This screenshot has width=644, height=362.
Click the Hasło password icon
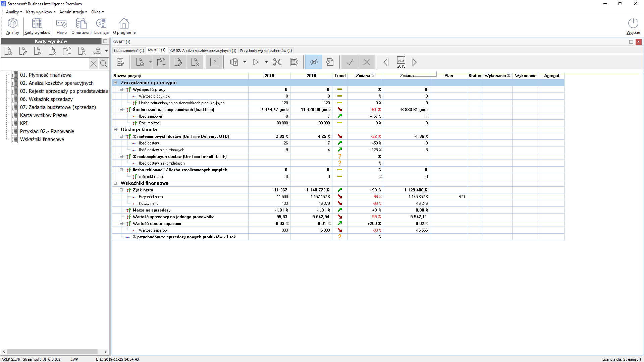(62, 26)
